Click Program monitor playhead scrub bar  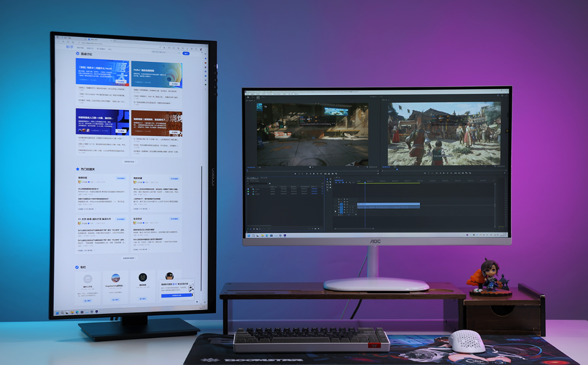444,170
